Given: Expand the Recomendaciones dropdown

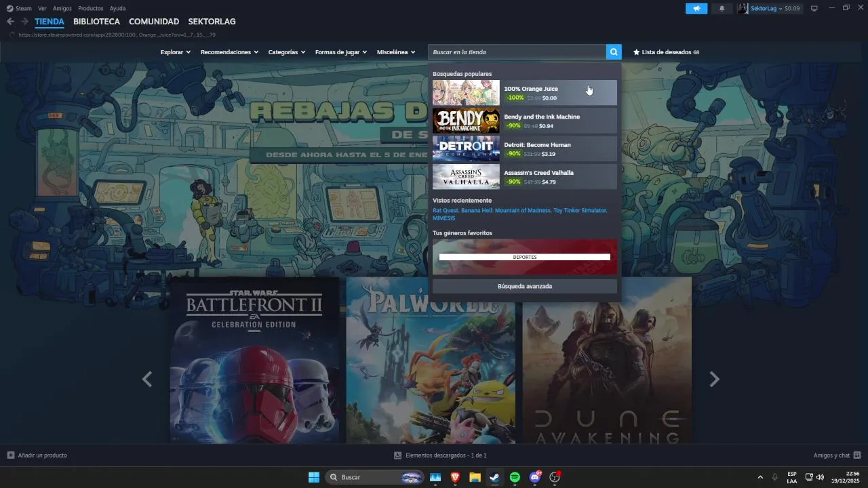Looking at the screenshot, I should point(229,52).
